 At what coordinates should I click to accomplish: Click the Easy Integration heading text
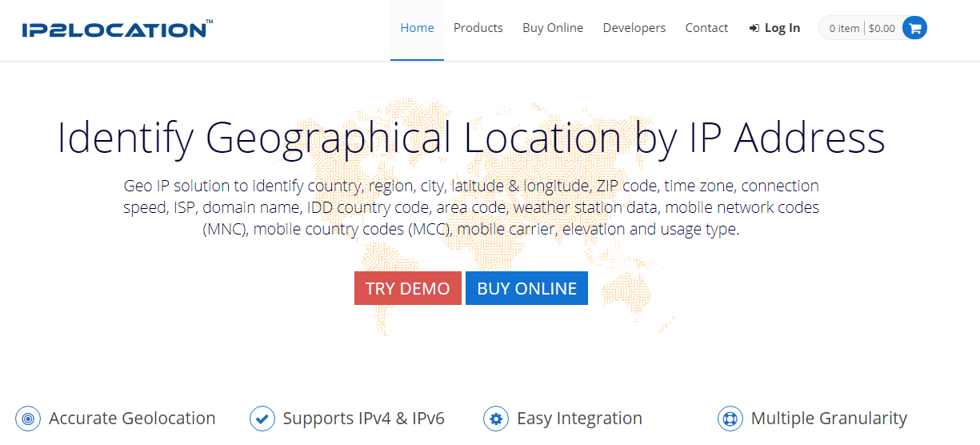579,419
